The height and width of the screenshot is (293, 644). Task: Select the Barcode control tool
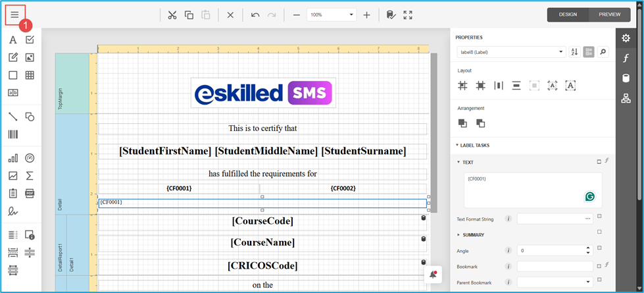[x=12, y=134]
